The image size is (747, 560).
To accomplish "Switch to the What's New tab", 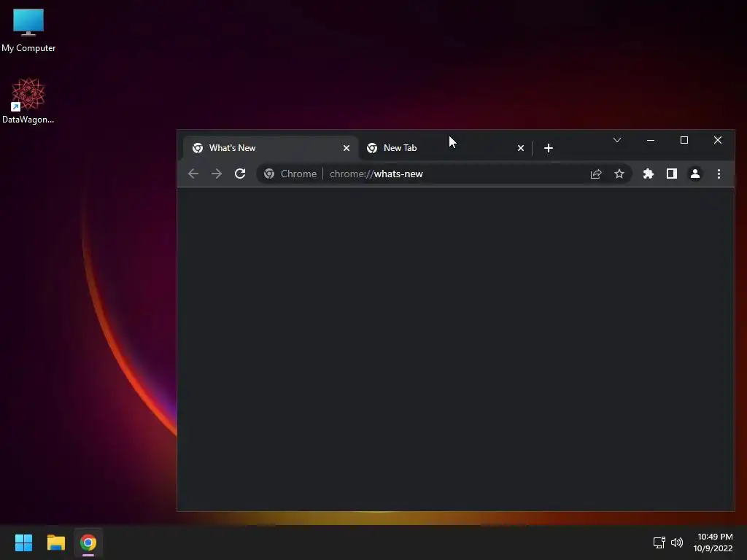I will pyautogui.click(x=270, y=148).
